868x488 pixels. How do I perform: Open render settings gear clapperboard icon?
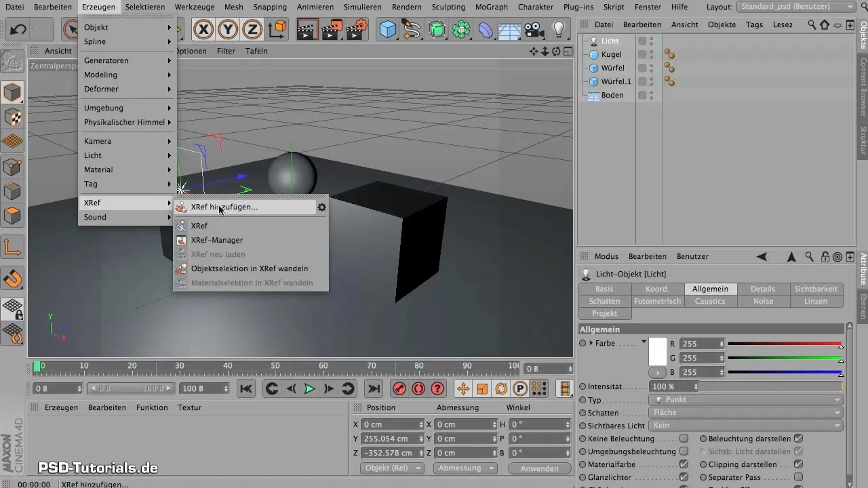(x=357, y=29)
